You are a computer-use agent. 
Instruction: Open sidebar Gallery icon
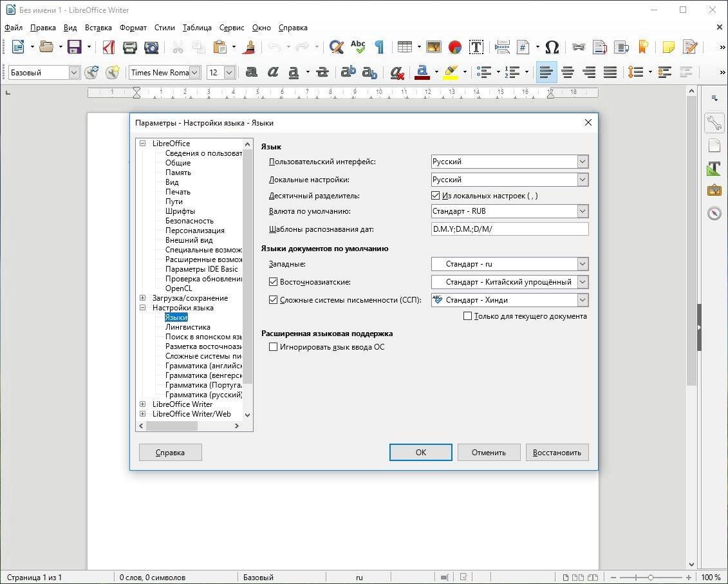pos(714,191)
